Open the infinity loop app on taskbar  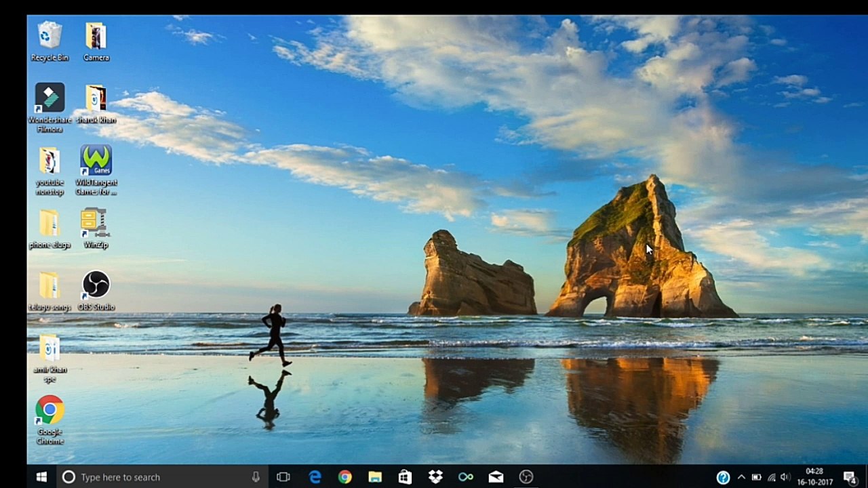coord(466,477)
